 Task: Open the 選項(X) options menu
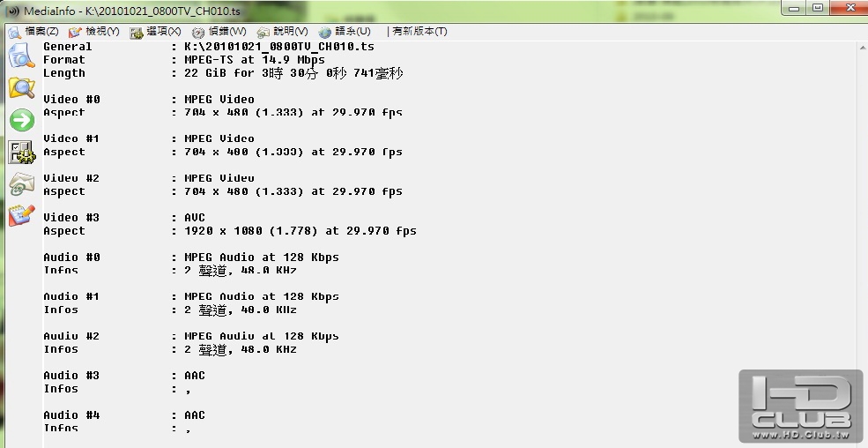pyautogui.click(x=163, y=32)
